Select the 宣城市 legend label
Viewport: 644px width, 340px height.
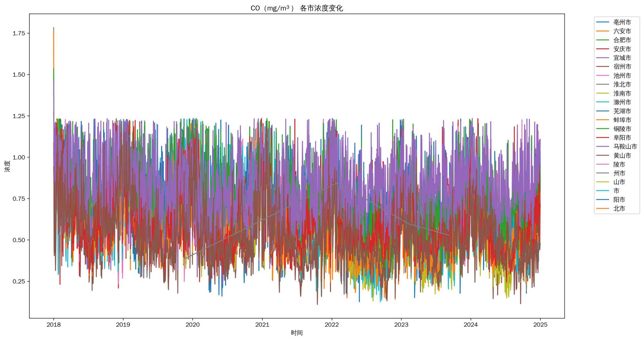pyautogui.click(x=622, y=58)
